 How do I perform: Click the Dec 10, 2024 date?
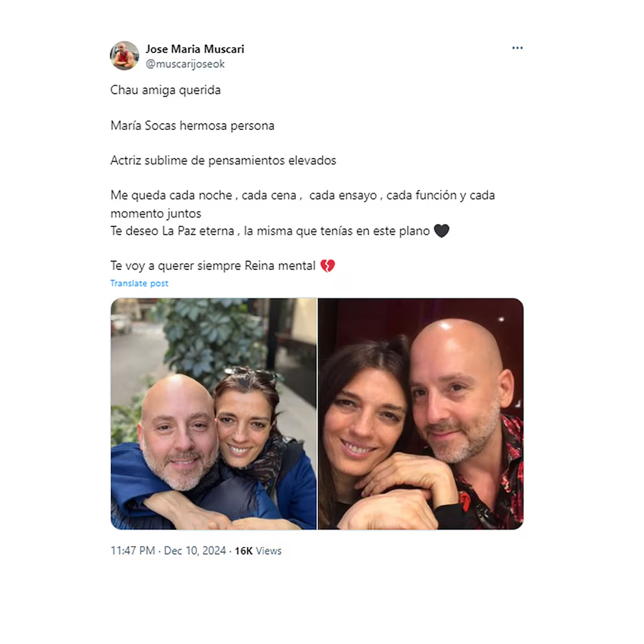click(195, 551)
